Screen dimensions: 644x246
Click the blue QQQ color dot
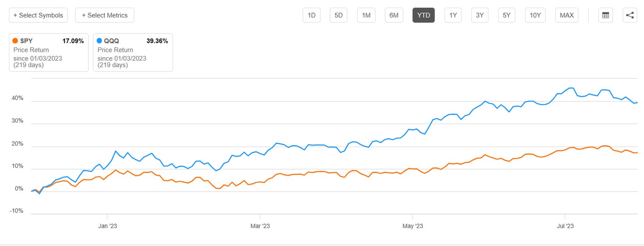pos(100,41)
